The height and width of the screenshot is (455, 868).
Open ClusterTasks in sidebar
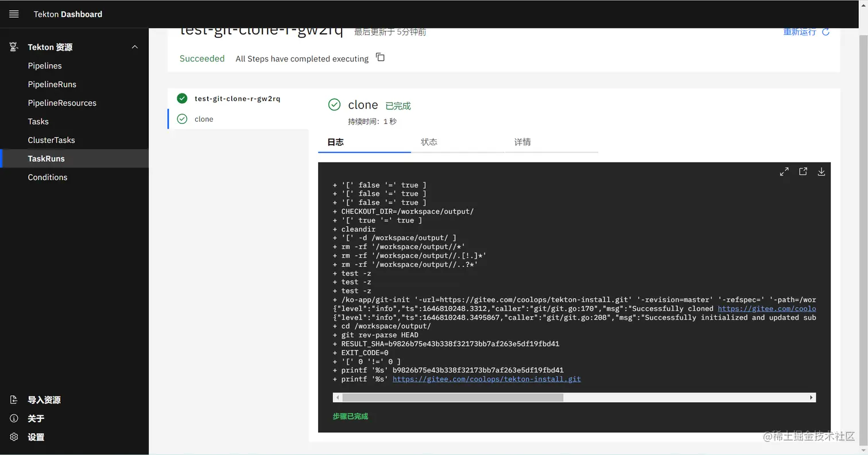click(x=52, y=140)
